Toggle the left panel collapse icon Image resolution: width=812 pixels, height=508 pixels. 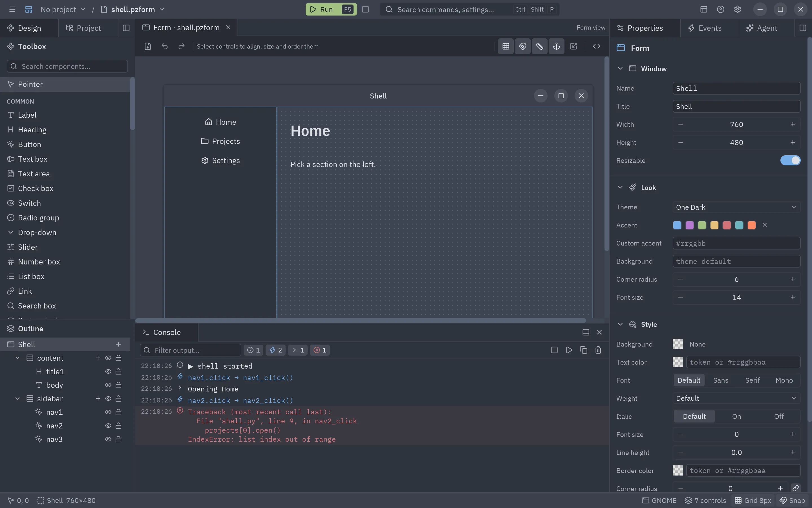point(126,28)
